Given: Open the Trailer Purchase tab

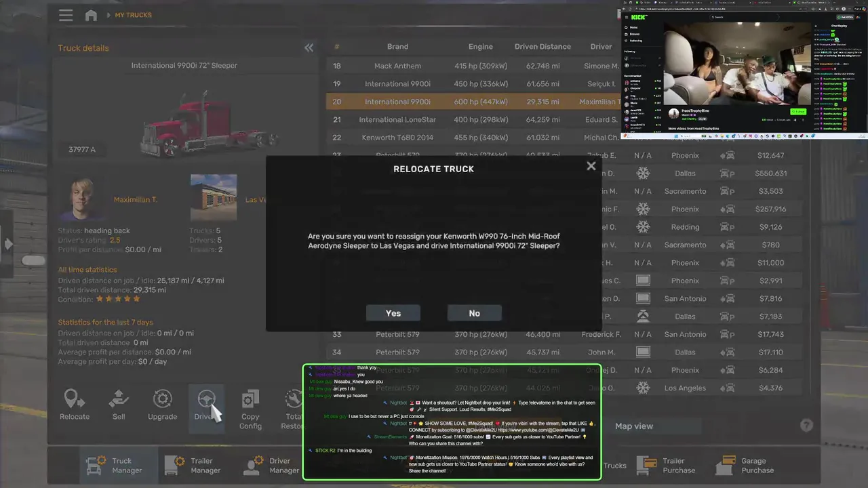Looking at the screenshot, I should tap(665, 466).
